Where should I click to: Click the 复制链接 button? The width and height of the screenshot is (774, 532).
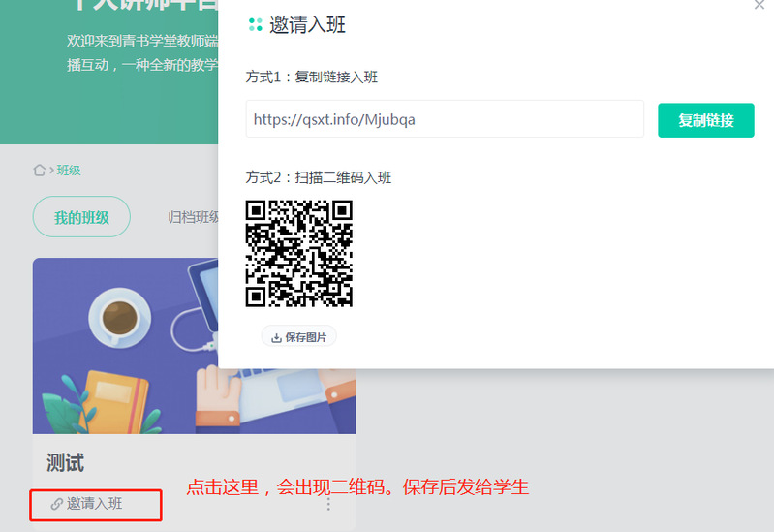pos(705,120)
